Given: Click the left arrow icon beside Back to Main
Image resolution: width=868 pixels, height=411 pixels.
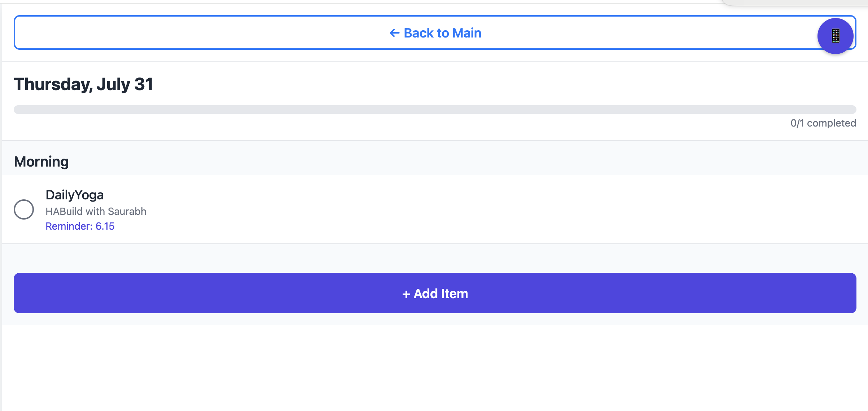Looking at the screenshot, I should click(394, 33).
